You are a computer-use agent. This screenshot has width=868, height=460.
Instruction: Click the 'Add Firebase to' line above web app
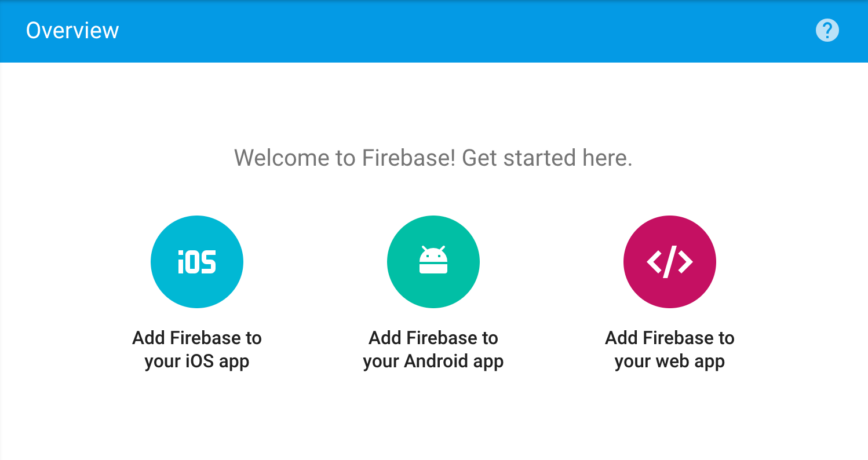click(x=670, y=338)
